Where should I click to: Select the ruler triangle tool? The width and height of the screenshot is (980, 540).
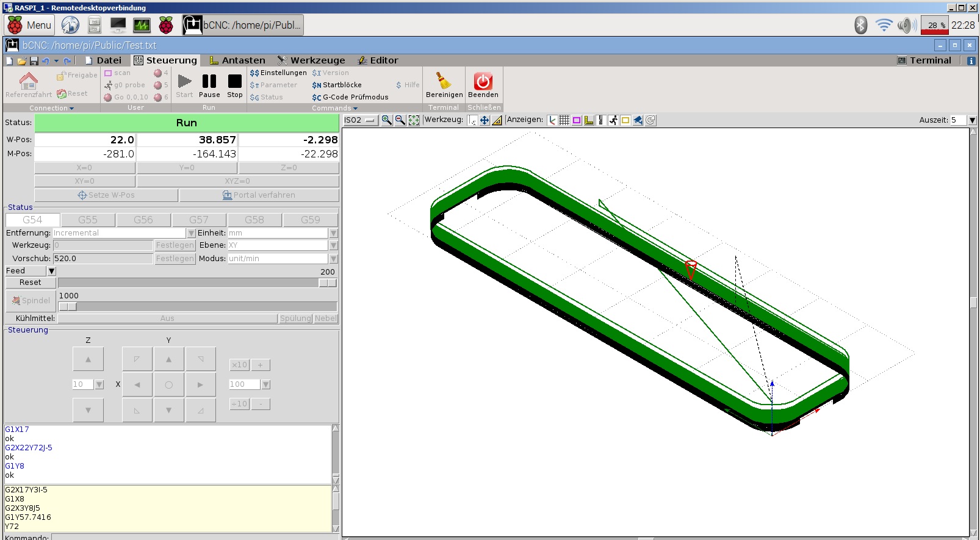(x=497, y=120)
